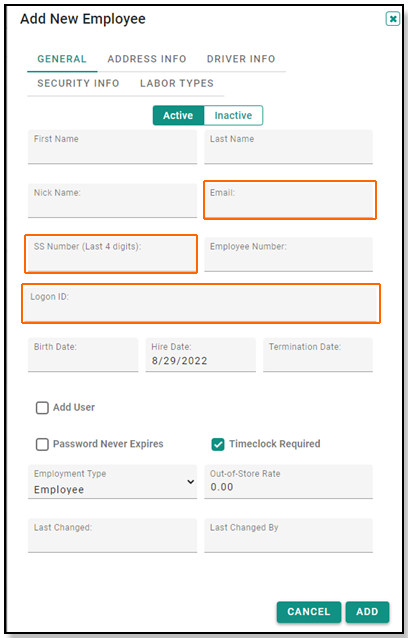This screenshot has width=408, height=638.
Task: View the Labor Types tab
Action: coord(177,83)
